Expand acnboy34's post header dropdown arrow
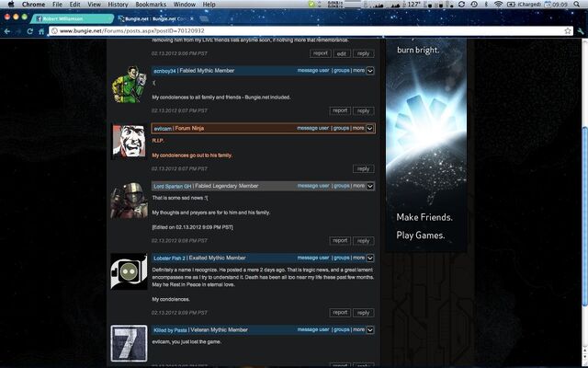The width and height of the screenshot is (588, 368). [x=369, y=71]
